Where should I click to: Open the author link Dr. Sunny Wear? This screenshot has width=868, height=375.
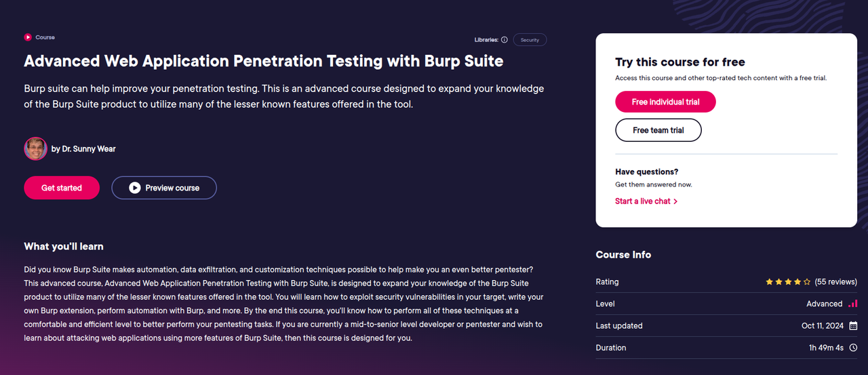pyautogui.click(x=89, y=149)
